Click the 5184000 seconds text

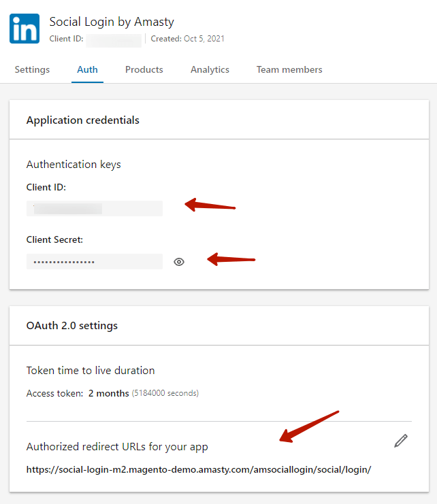165,393
